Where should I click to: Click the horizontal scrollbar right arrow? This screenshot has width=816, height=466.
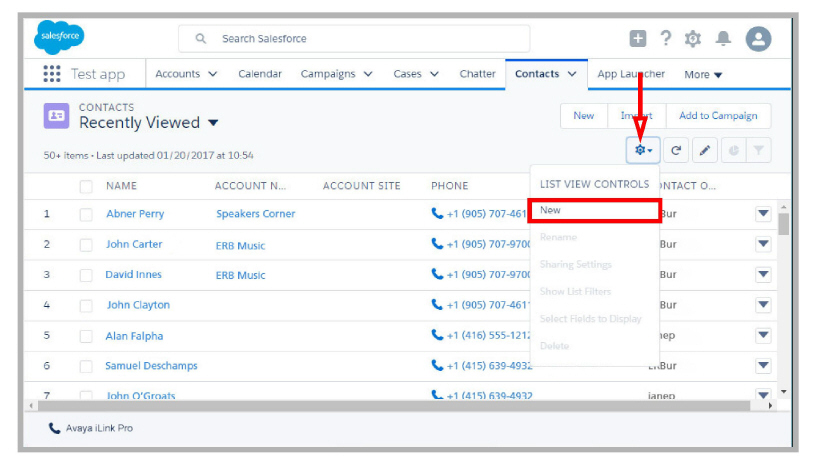click(771, 405)
